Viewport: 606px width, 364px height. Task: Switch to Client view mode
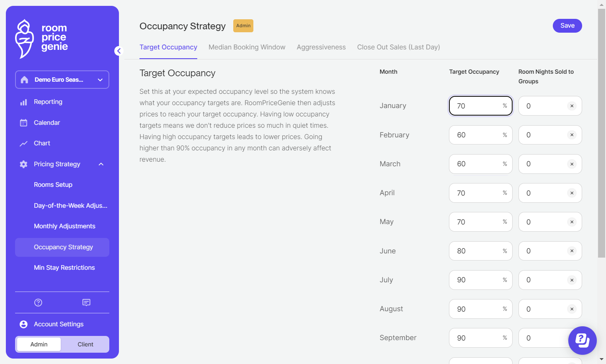pos(85,344)
